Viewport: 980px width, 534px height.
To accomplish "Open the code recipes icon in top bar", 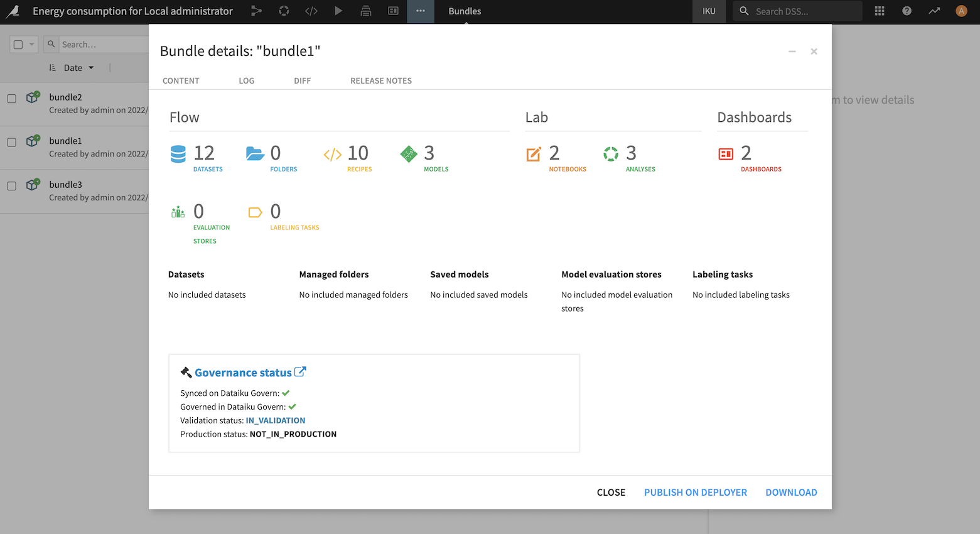I will (x=311, y=11).
